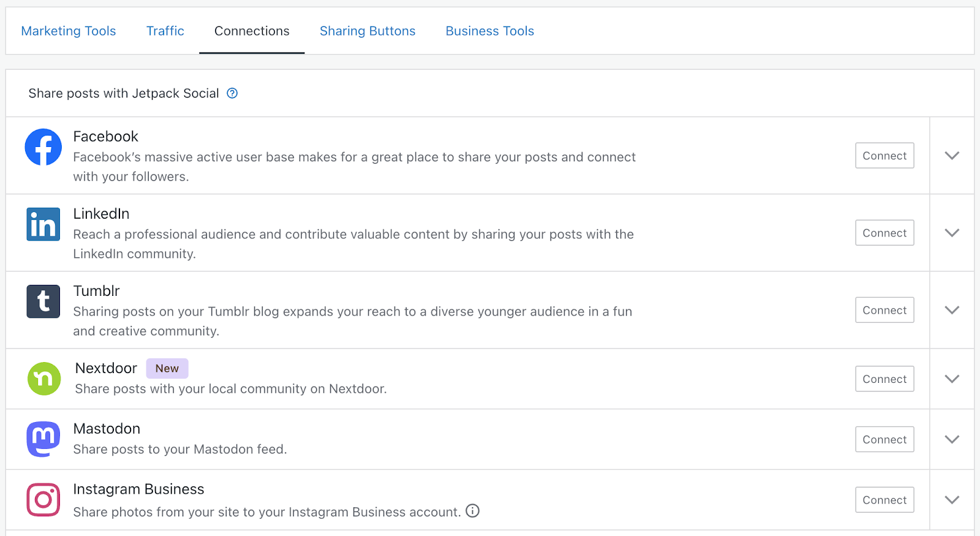The width and height of the screenshot is (980, 536).
Task: Expand the Mastodon connection chevron
Action: (952, 439)
